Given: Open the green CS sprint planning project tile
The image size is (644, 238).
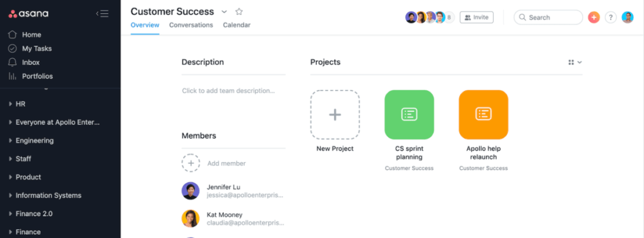Looking at the screenshot, I should [x=409, y=114].
